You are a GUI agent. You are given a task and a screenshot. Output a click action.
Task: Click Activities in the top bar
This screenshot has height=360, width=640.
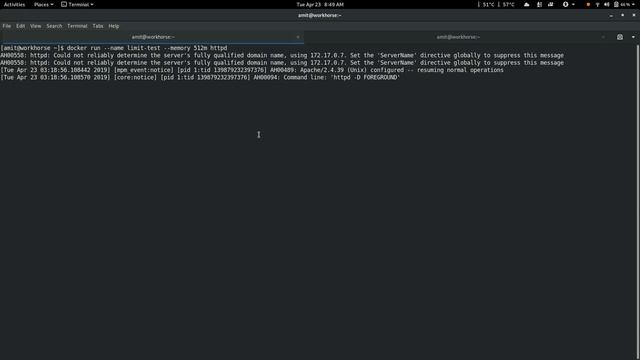[x=14, y=4]
